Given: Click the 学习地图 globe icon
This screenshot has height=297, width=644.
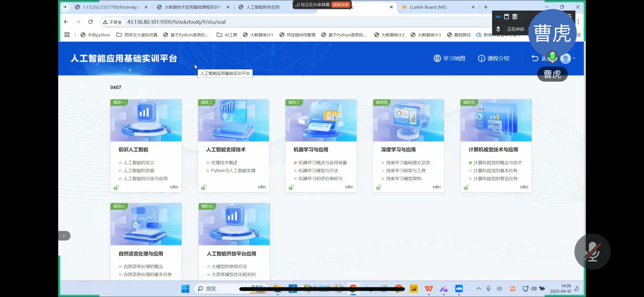Looking at the screenshot, I should (437, 59).
